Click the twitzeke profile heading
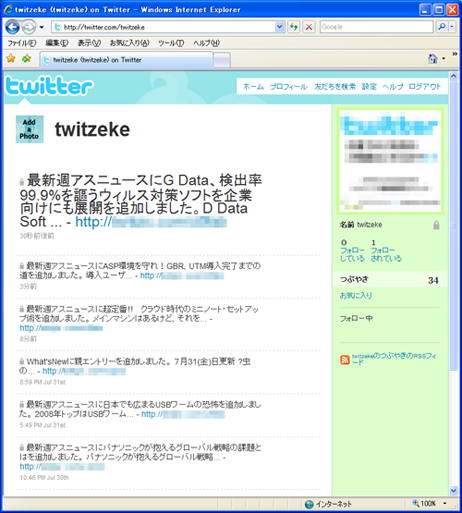Screen dimensions: 462x513 [x=92, y=129]
